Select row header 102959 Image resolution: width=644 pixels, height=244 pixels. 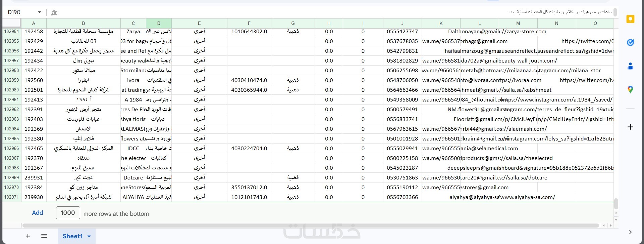pyautogui.click(x=12, y=80)
